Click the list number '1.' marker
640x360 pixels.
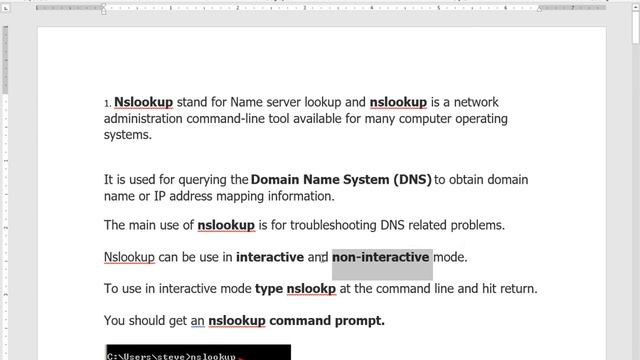pos(107,103)
